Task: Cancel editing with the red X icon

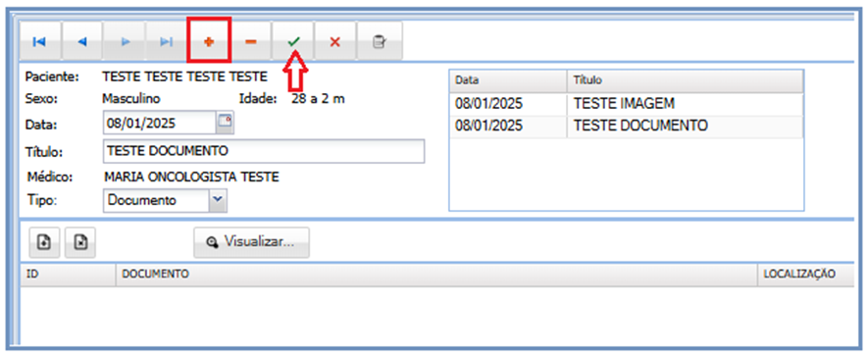Action: pos(334,41)
